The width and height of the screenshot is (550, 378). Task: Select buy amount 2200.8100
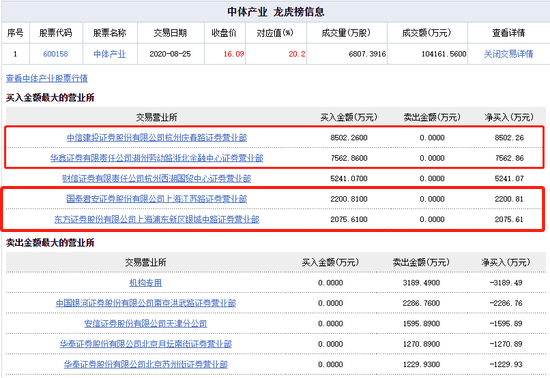pyautogui.click(x=349, y=199)
